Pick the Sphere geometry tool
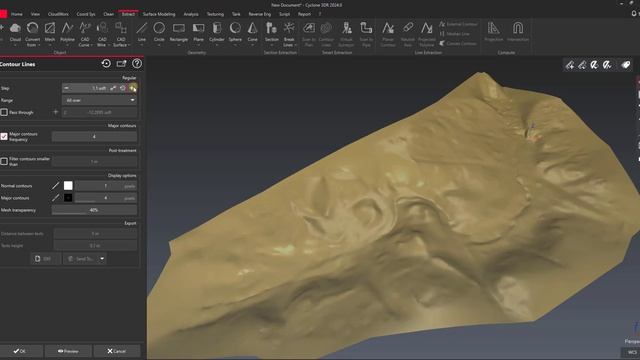 point(235,32)
